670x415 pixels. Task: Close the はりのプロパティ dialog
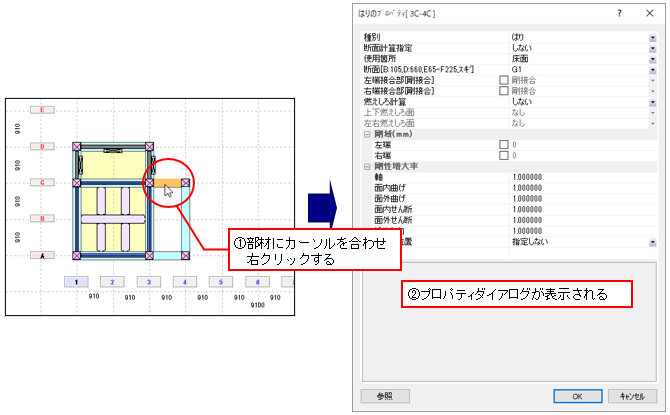[649, 14]
